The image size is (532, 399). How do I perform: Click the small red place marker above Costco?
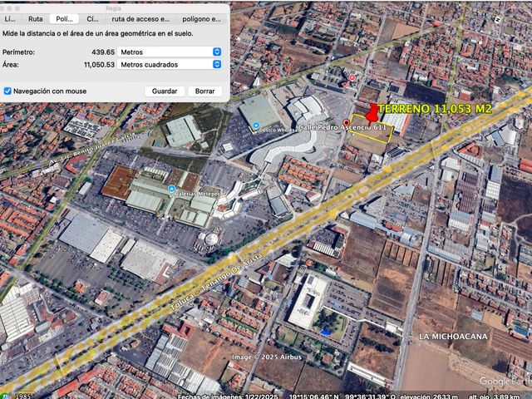[352, 77]
